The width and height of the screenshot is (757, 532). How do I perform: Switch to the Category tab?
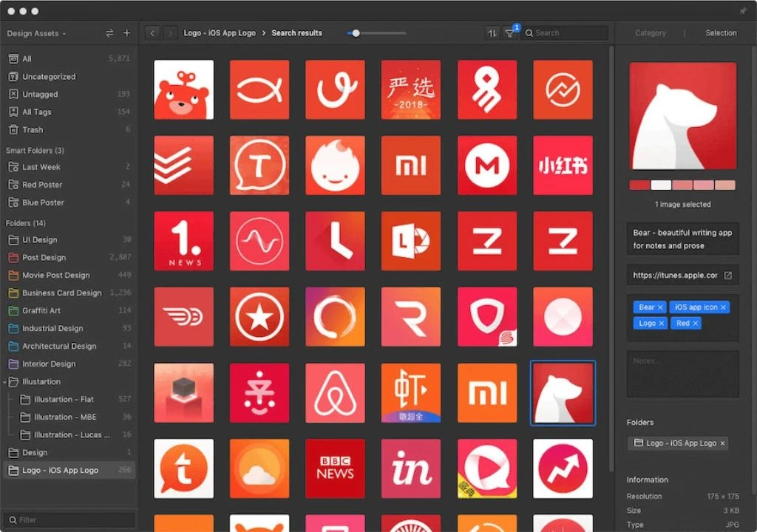pyautogui.click(x=650, y=33)
